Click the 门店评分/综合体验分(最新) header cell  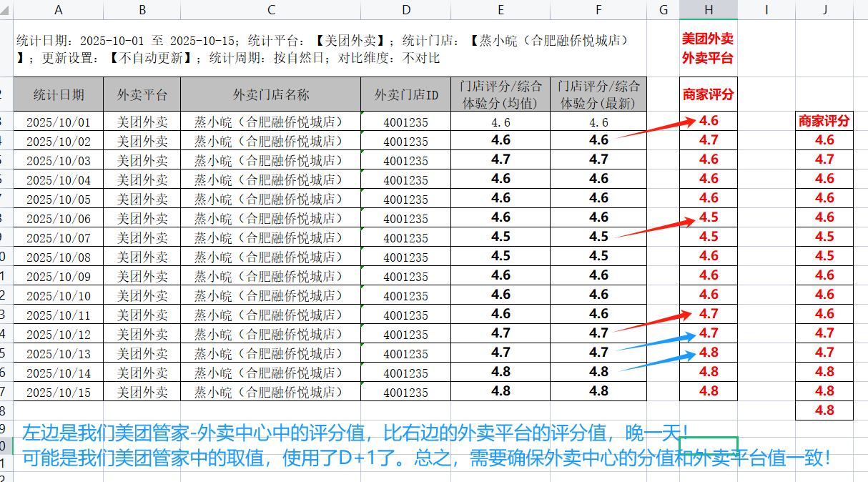point(598,94)
